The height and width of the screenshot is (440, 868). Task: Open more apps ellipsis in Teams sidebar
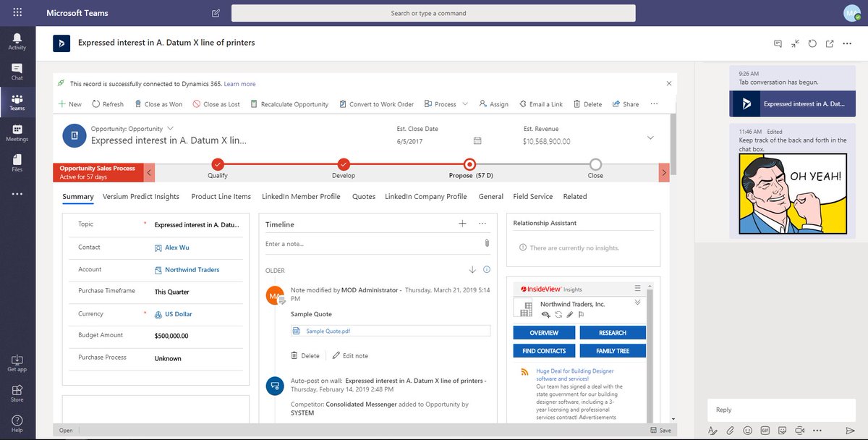click(x=17, y=194)
